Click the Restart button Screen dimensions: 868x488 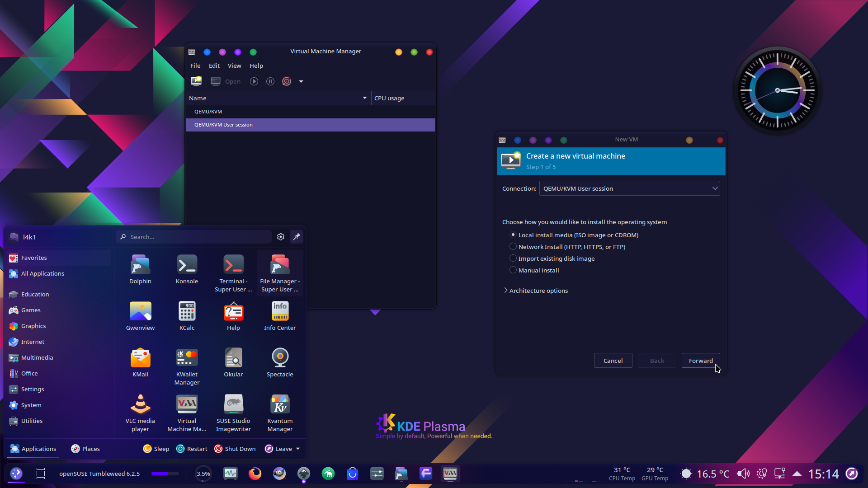pyautogui.click(x=192, y=449)
